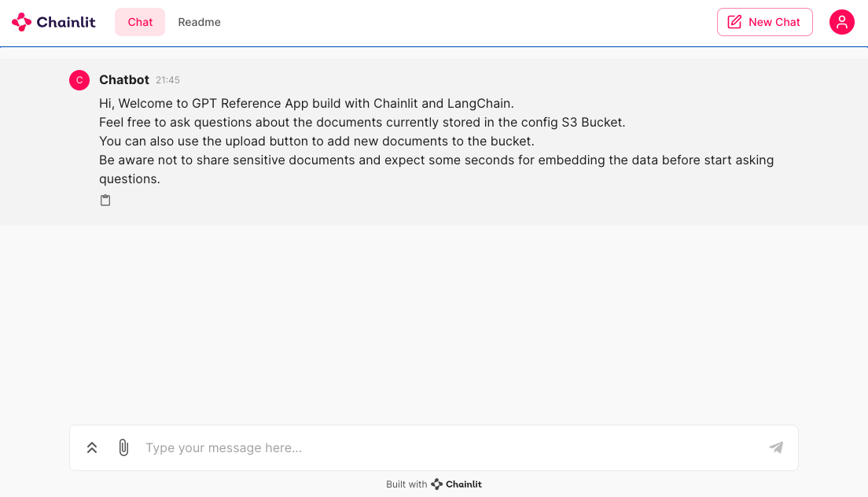Image resolution: width=868 pixels, height=497 pixels.
Task: Copy the welcome message with clipboard icon
Action: point(105,201)
